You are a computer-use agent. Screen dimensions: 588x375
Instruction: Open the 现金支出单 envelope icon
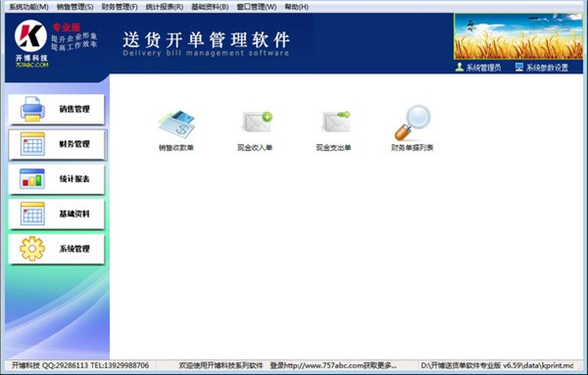click(336, 121)
